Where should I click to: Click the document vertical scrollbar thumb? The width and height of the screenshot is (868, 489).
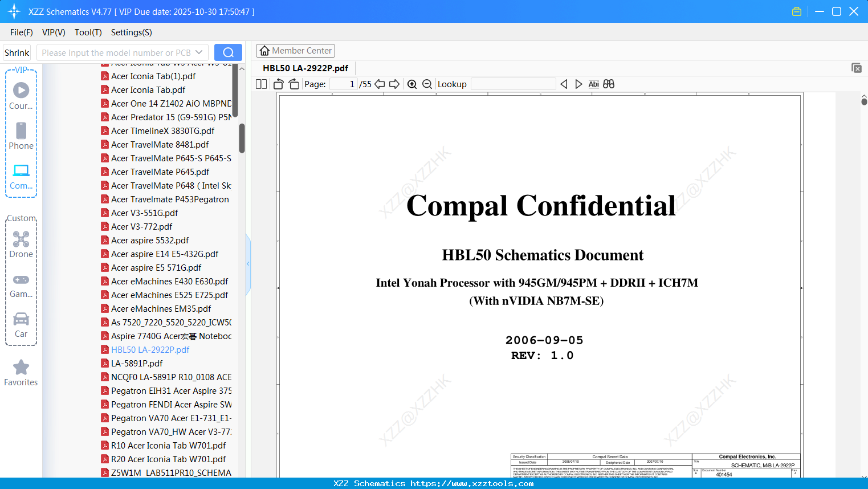pyautogui.click(x=864, y=101)
